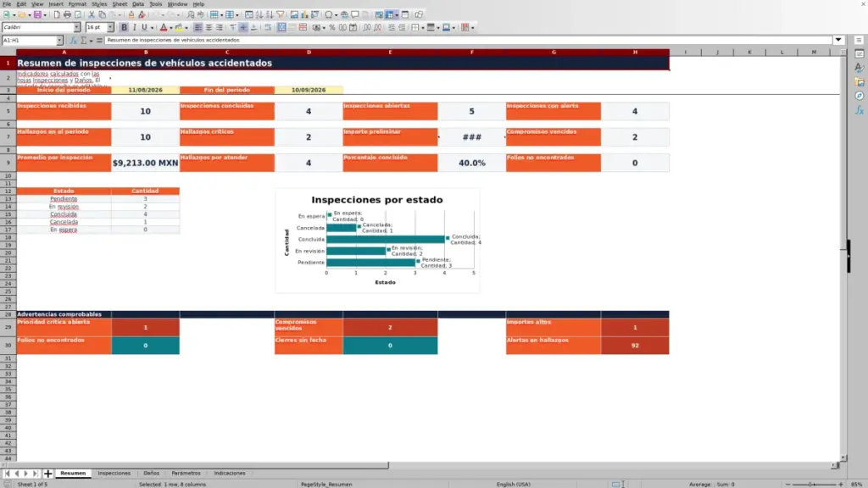
Task: Switch to the Inspecciones sheet tab
Action: pos(114,473)
